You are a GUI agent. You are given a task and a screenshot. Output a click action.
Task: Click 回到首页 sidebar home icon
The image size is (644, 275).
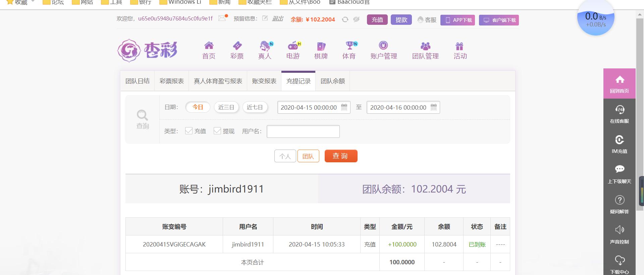pos(620,84)
